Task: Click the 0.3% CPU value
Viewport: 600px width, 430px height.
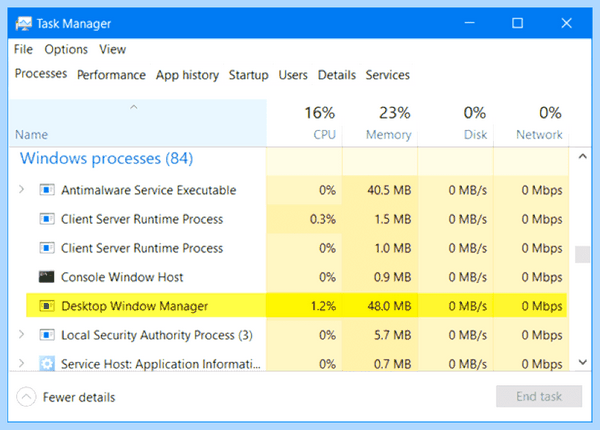Action: pos(323,219)
